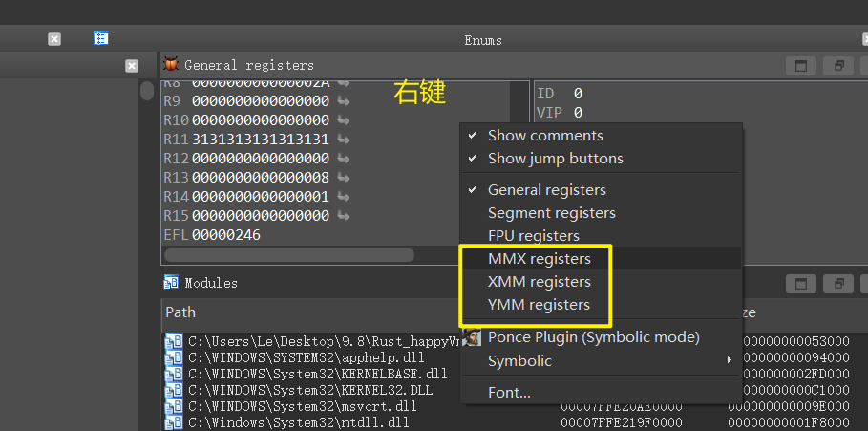The width and height of the screenshot is (868, 431).
Task: Choose XMM registers menu entry
Action: pos(602,281)
